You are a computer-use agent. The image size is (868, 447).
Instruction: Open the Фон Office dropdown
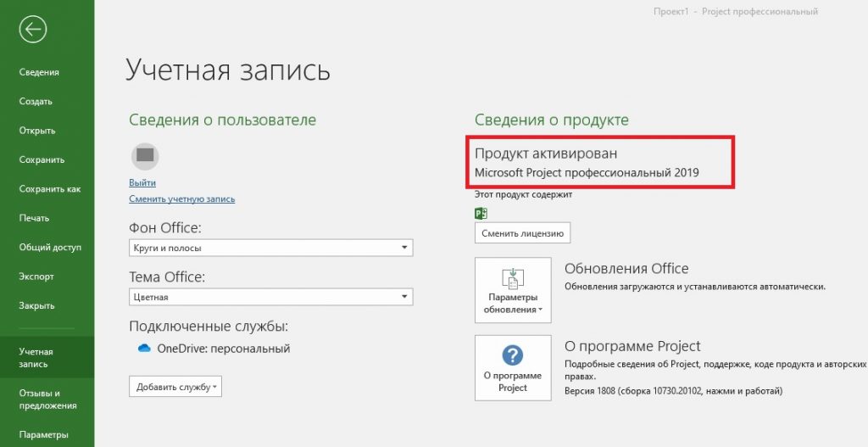tap(270, 248)
